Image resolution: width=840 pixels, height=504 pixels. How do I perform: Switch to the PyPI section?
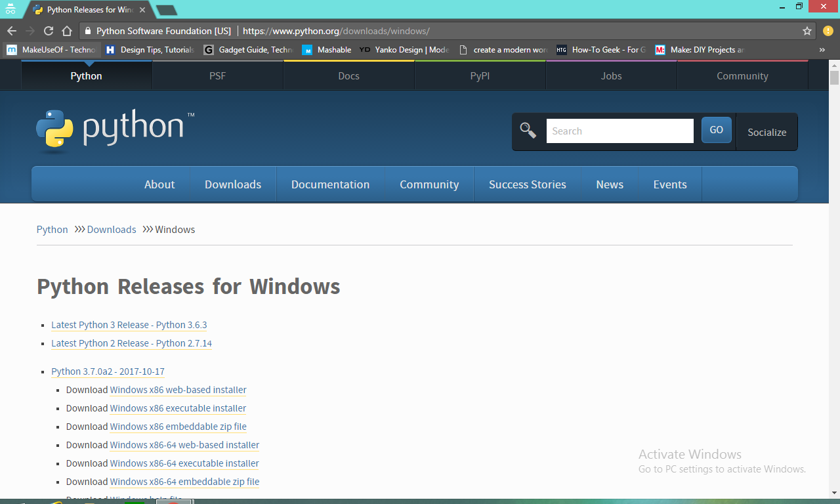(480, 75)
